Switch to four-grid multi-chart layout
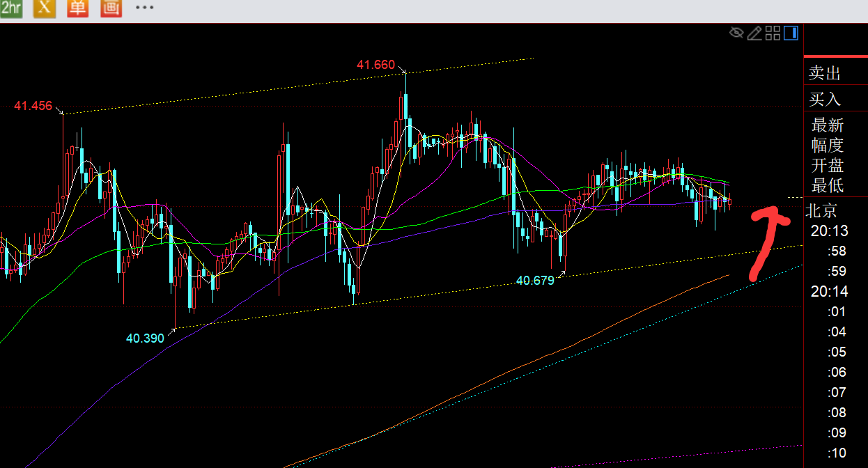 pos(773,33)
